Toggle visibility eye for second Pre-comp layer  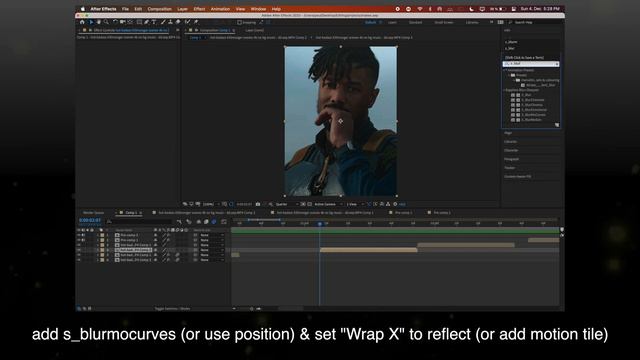pyautogui.click(x=79, y=240)
